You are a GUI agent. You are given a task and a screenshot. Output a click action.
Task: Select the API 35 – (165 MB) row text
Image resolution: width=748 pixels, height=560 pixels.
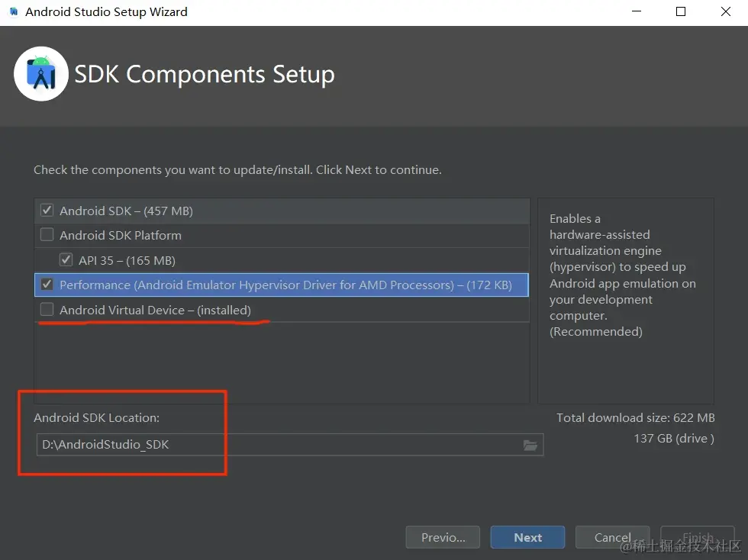pyautogui.click(x=127, y=260)
